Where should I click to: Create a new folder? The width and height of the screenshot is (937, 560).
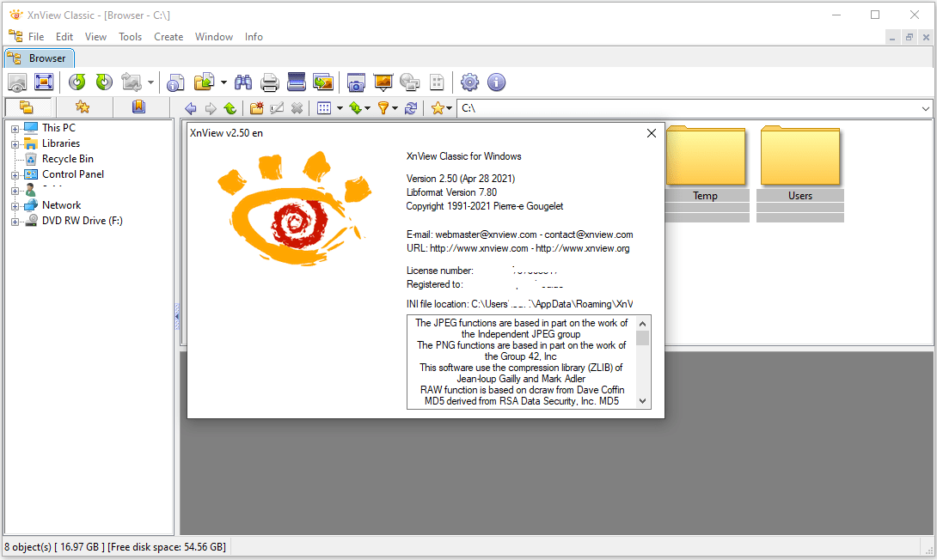point(257,108)
